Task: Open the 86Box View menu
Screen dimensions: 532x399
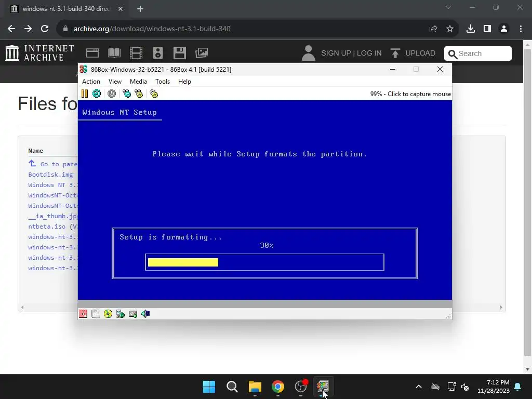Action: coord(115,82)
